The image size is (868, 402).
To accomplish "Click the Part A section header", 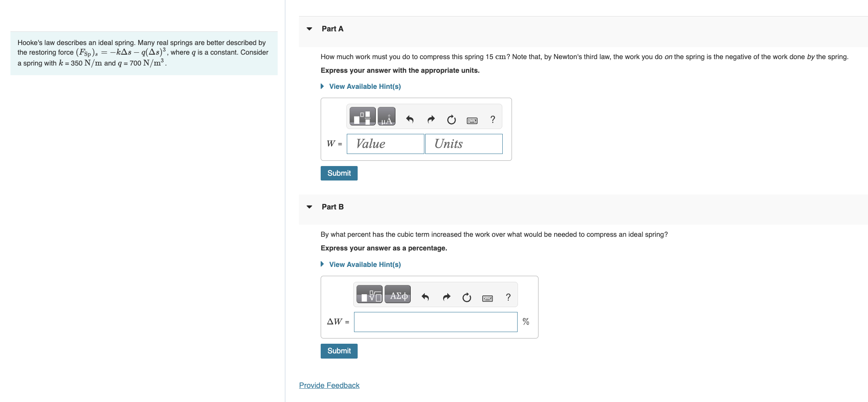I will (x=332, y=29).
